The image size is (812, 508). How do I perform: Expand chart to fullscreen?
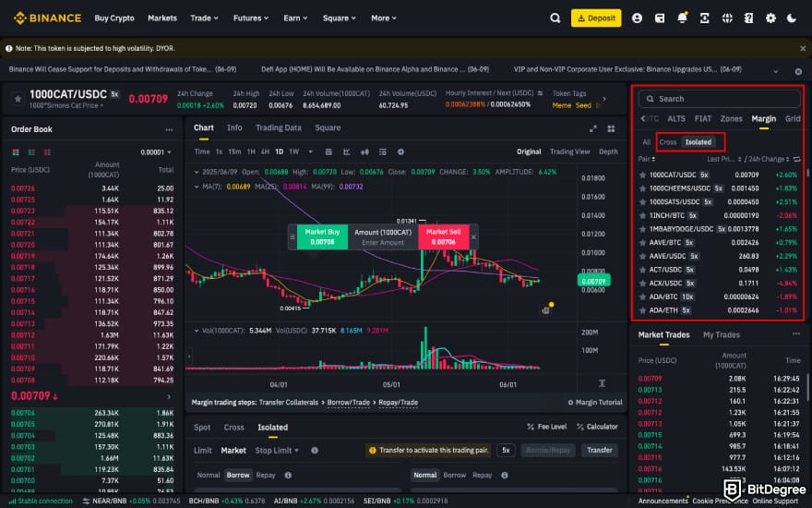coord(593,128)
